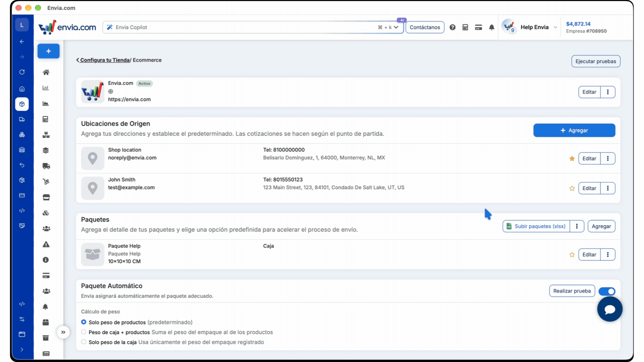Open the storefront icon in sidebar
This screenshot has width=644, height=362.
pos(46,197)
